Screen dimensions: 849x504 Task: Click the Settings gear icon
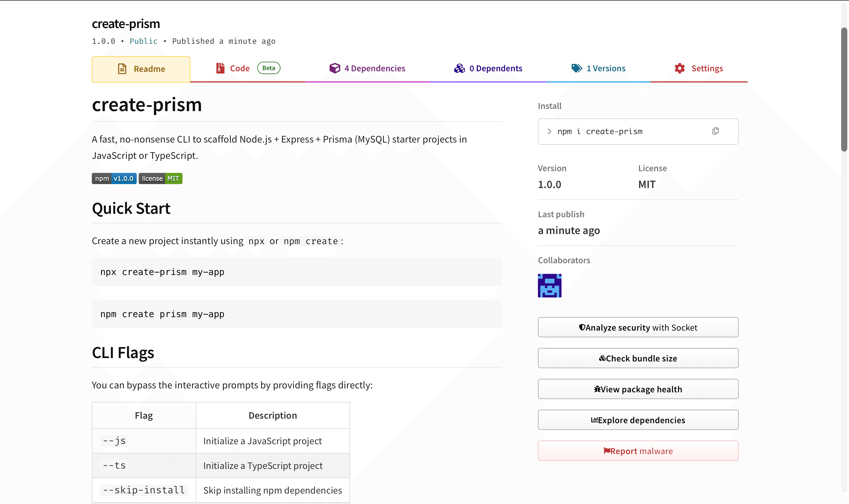pos(679,68)
